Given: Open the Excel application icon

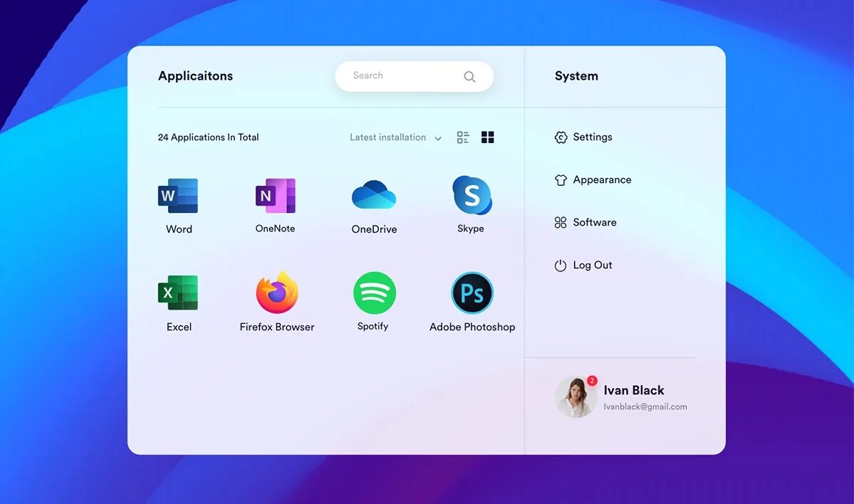Looking at the screenshot, I should 178,293.
